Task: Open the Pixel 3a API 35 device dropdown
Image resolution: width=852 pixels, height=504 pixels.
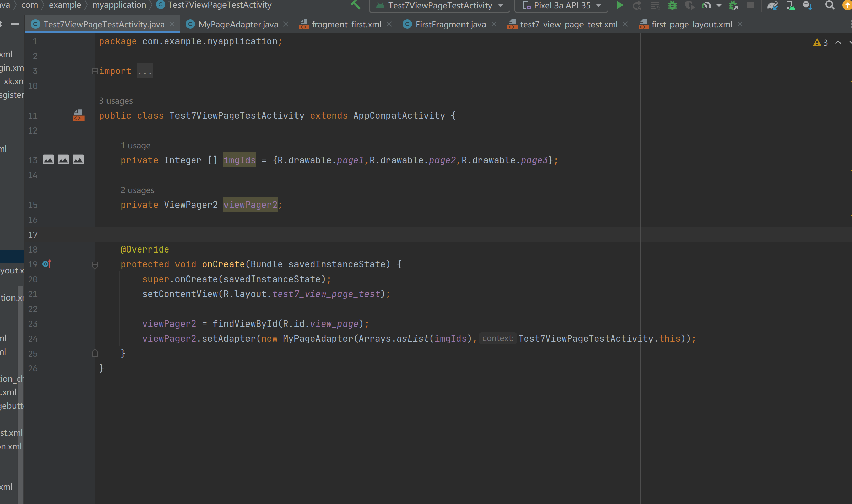Action: point(561,5)
